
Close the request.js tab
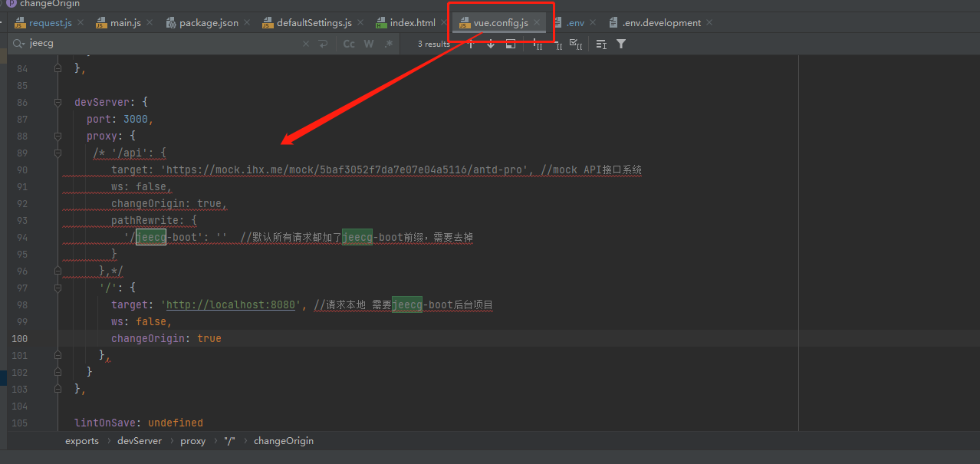pos(81,23)
